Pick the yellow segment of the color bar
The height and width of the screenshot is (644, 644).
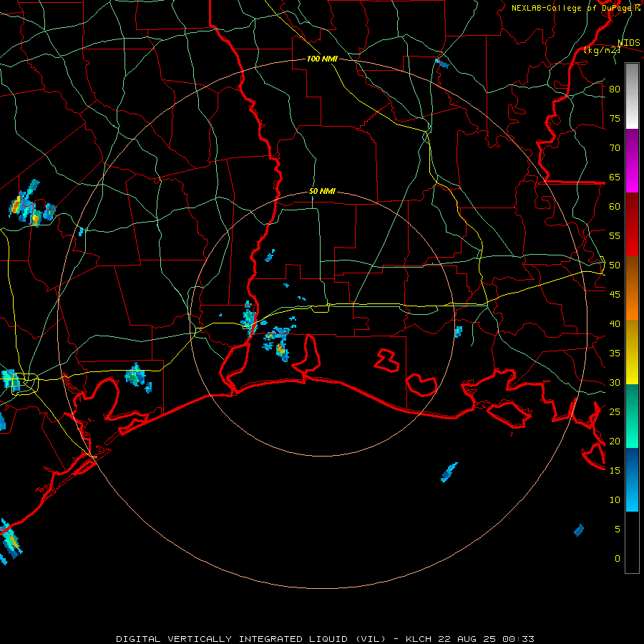coord(632,352)
